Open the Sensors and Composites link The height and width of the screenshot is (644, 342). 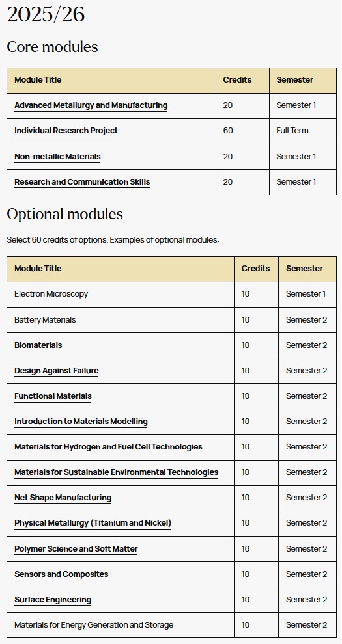point(61,574)
